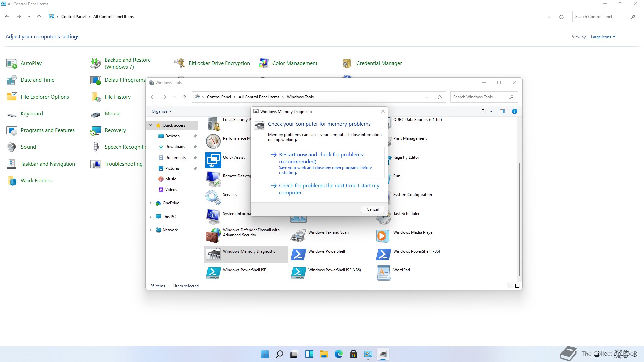644x362 pixels.
Task: Open Sound settings in Control Panel
Action: [21, 147]
